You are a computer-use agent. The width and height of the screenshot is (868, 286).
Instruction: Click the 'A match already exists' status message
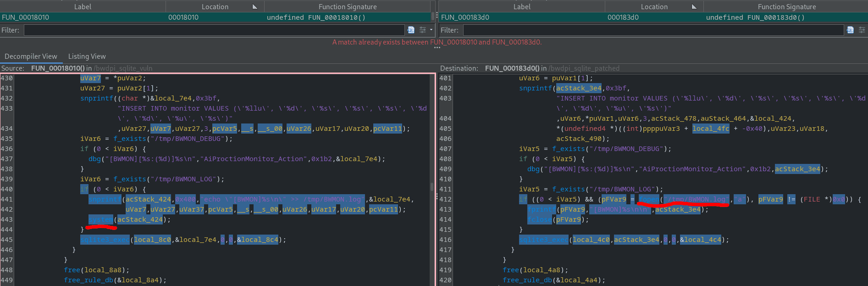[x=437, y=42]
